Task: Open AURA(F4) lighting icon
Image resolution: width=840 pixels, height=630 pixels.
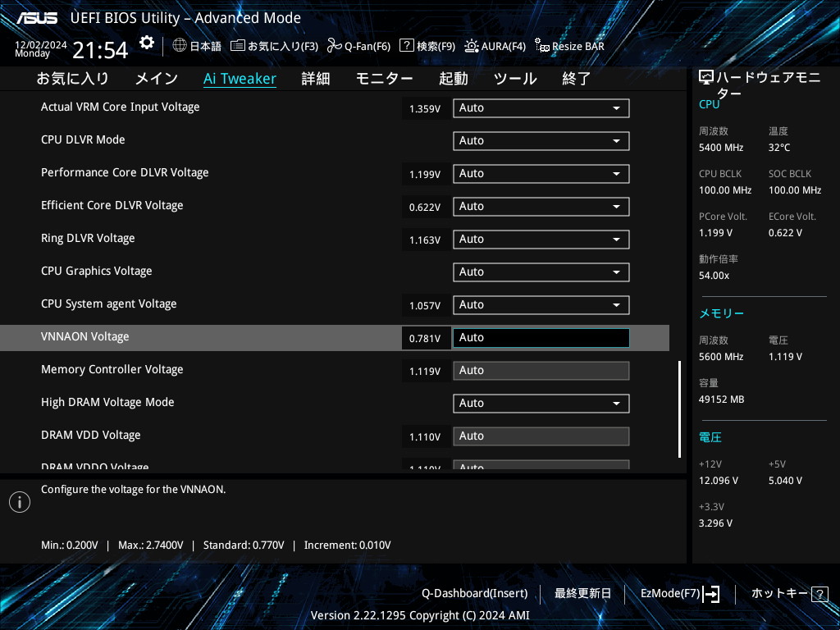Action: coord(472,46)
